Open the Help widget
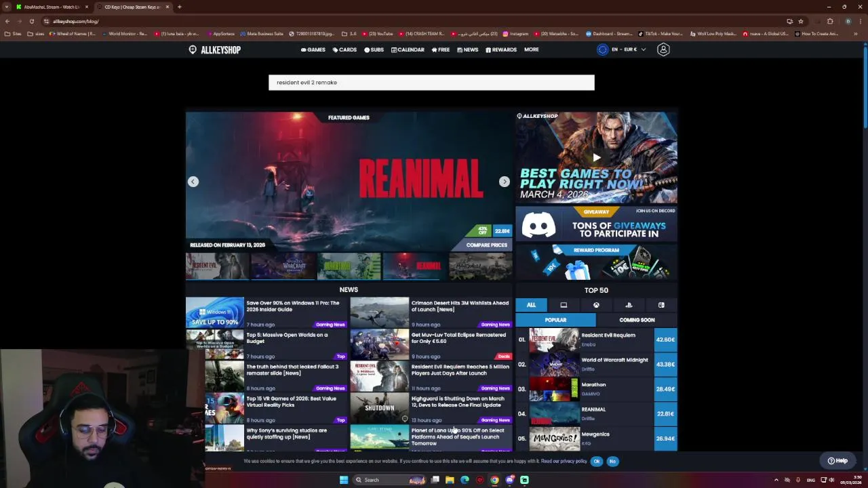Screen dimensions: 868x488 (x=838, y=461)
